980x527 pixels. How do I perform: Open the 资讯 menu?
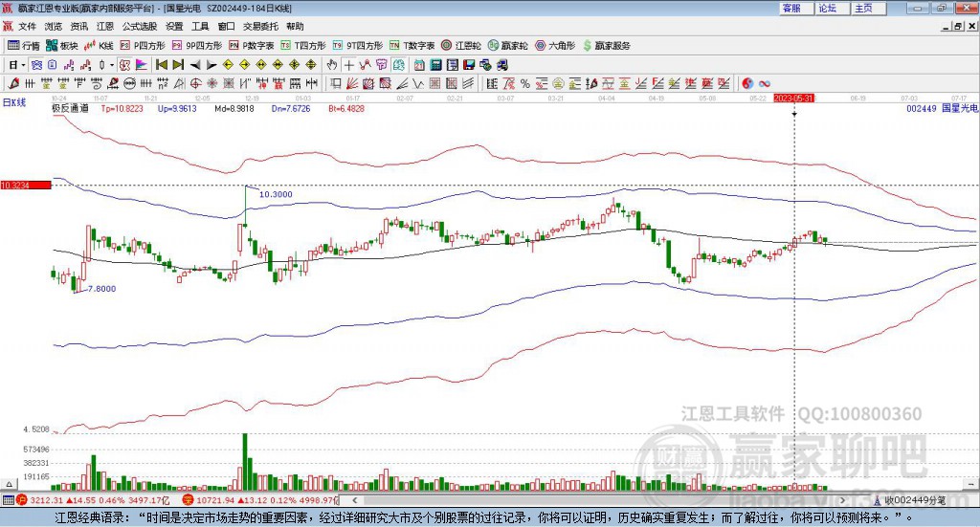[79, 26]
